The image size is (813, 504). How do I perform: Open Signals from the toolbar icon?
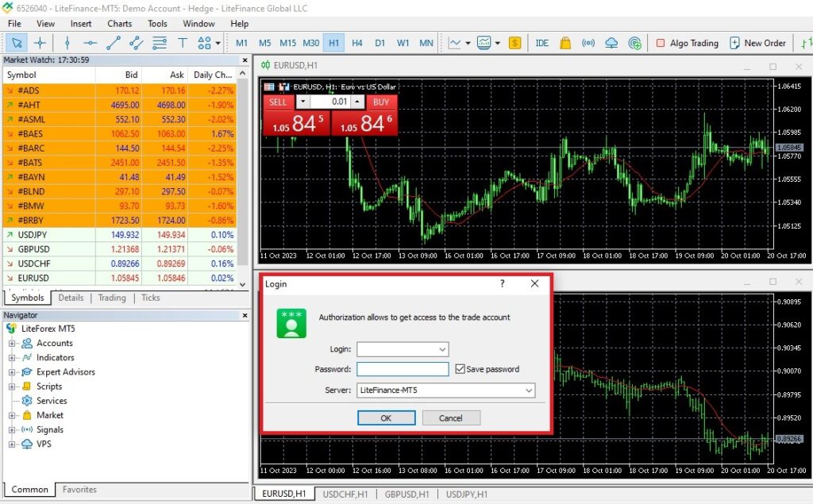coord(588,43)
